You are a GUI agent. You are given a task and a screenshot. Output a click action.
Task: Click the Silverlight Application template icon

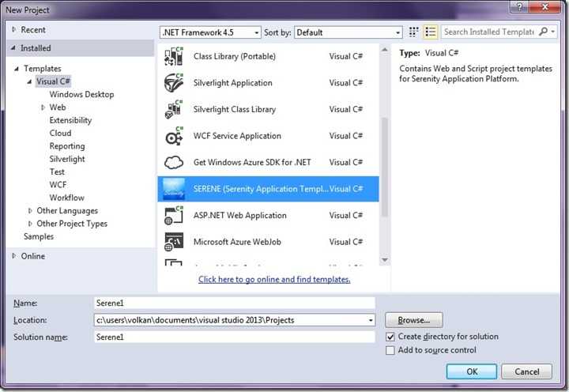click(x=174, y=83)
